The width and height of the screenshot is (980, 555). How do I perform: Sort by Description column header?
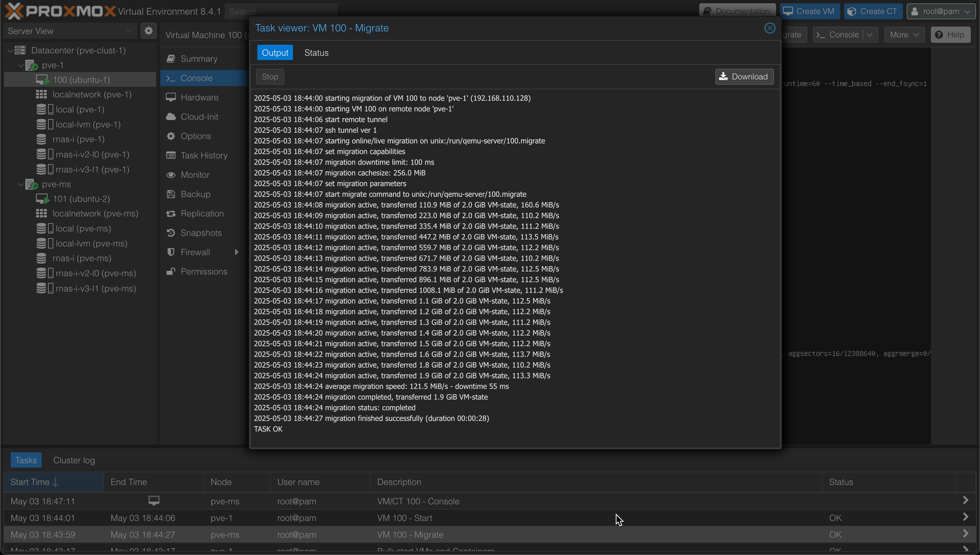[596, 482]
